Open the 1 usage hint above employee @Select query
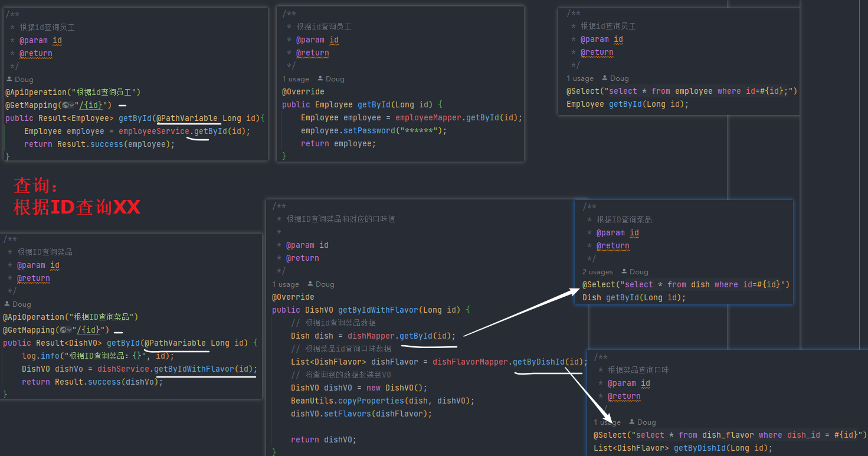This screenshot has width=868, height=456. click(580, 78)
